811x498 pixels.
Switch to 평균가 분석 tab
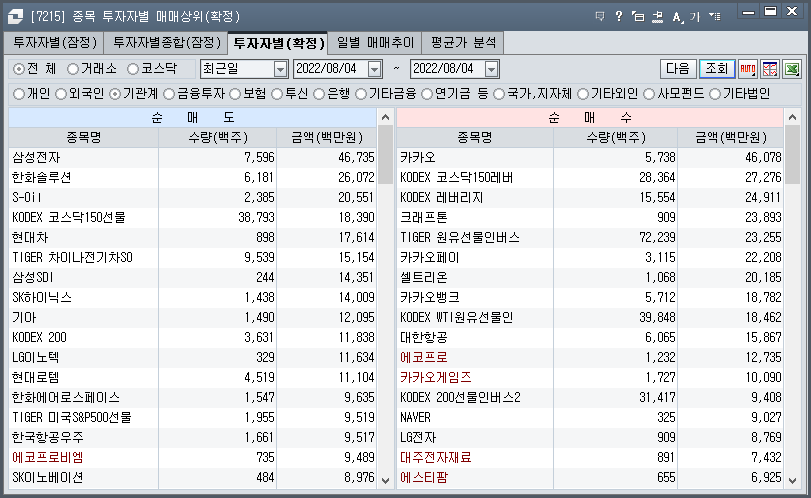click(x=463, y=42)
